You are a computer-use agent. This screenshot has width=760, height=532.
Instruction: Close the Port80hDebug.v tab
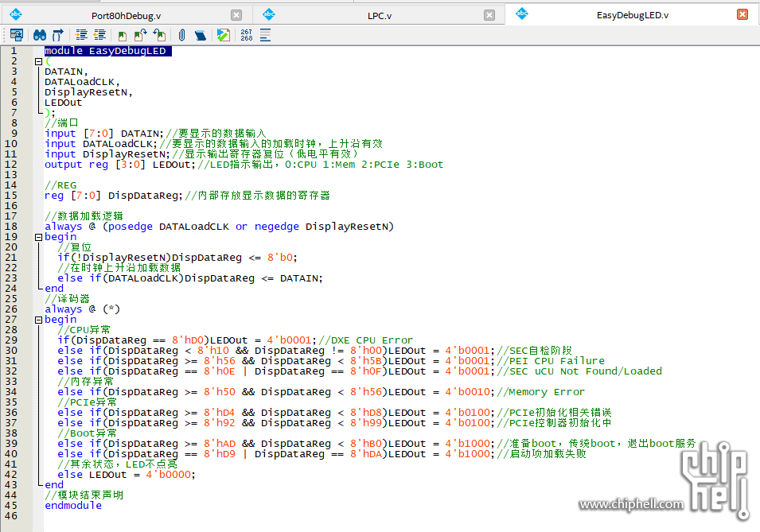coord(236,15)
